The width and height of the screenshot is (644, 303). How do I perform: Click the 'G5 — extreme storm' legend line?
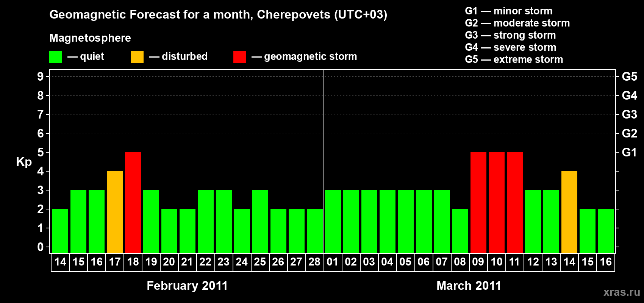tap(514, 59)
